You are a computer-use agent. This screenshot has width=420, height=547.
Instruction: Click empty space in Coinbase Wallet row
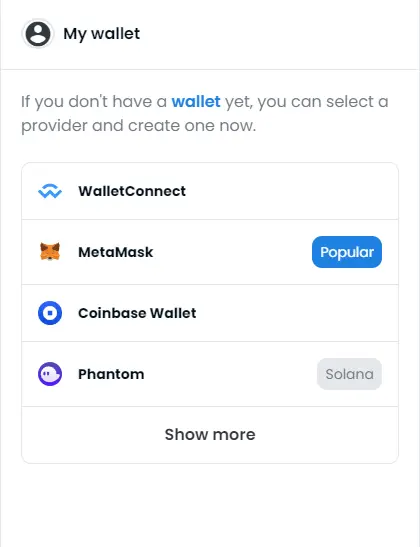pos(297,313)
